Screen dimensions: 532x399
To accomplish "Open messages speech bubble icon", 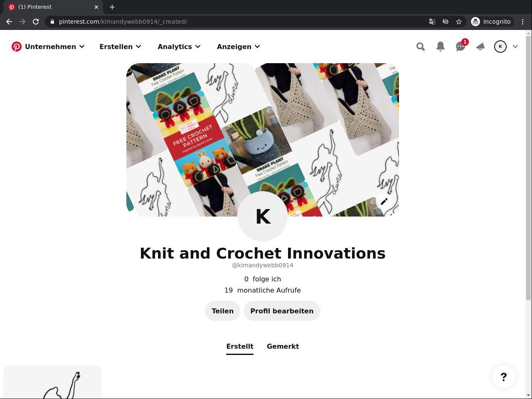I will point(461,47).
